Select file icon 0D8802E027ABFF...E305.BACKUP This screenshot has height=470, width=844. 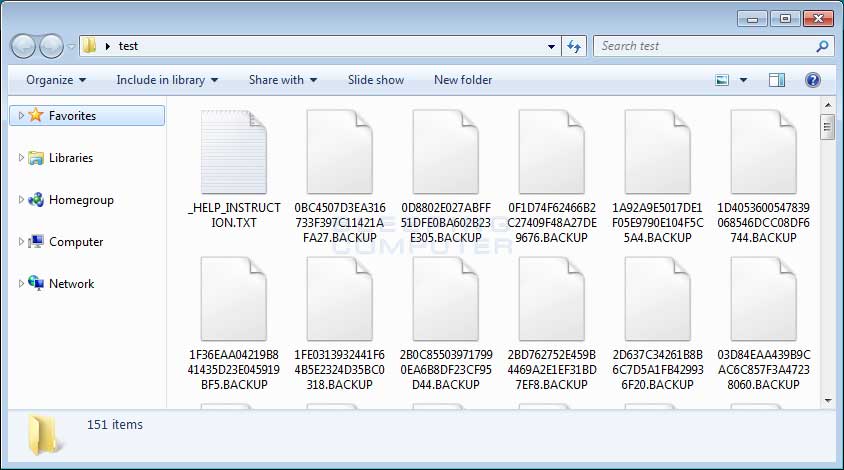tap(446, 152)
